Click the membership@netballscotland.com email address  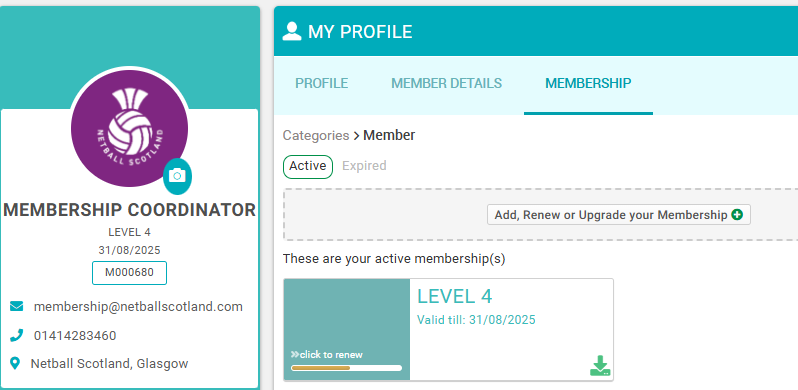138,307
